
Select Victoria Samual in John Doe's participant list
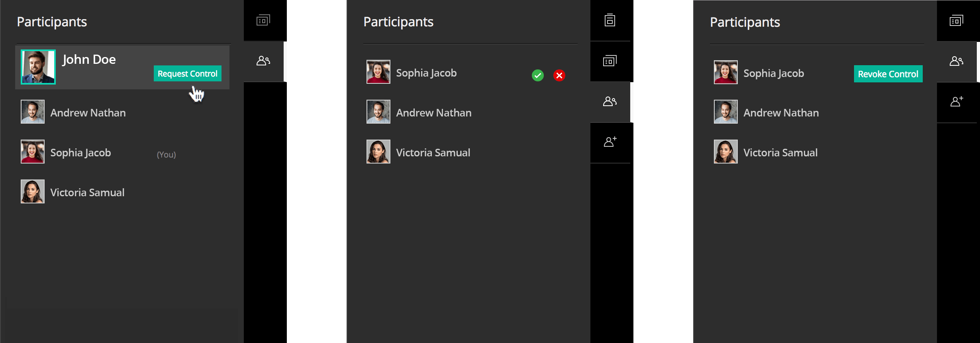(87, 192)
